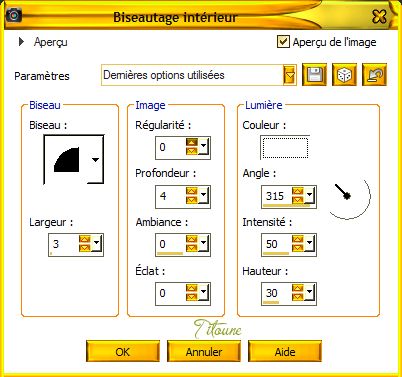
Task: Decrease the Largeur value with down arrow
Action: pyautogui.click(x=85, y=248)
